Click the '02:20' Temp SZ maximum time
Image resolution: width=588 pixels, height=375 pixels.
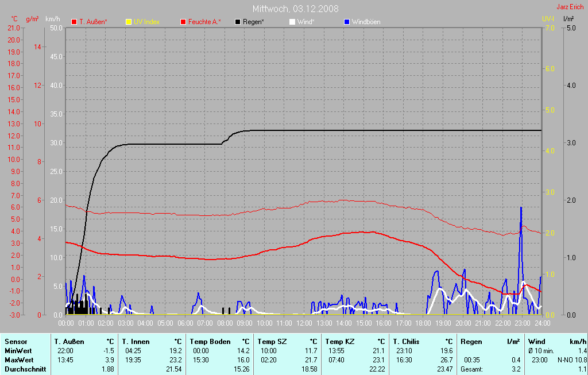coord(269,360)
